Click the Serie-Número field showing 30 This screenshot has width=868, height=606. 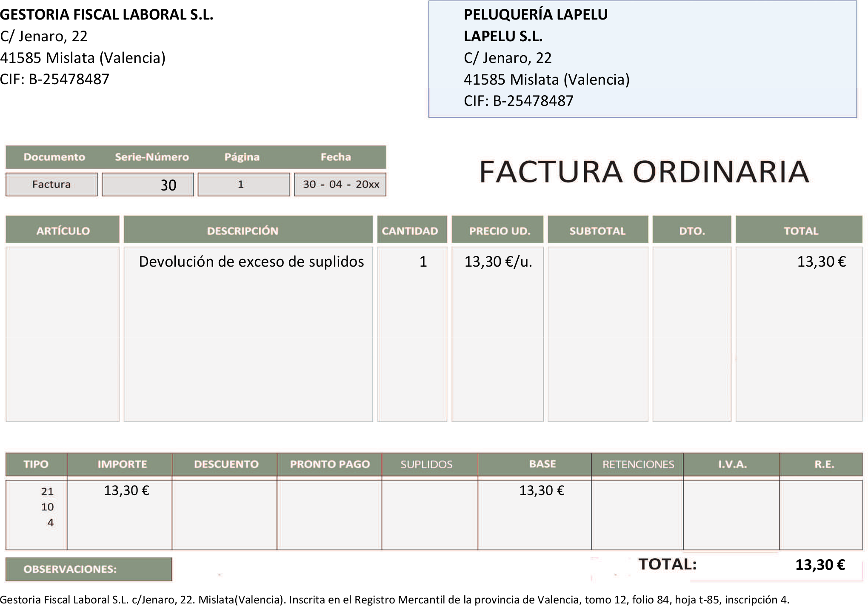(148, 185)
